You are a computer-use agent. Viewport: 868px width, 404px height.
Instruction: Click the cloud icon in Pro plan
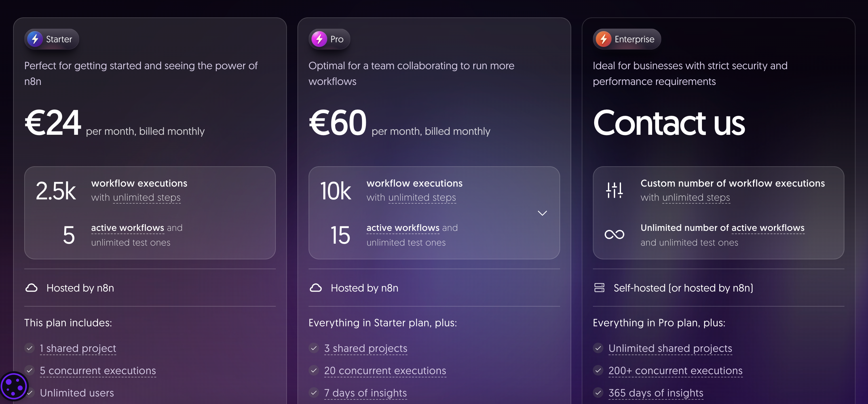pos(316,288)
